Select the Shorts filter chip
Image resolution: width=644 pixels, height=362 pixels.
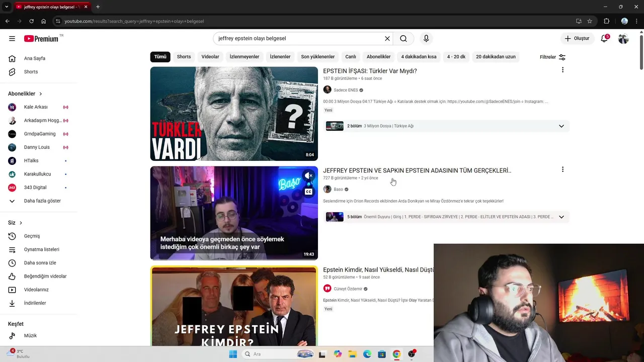184,57
